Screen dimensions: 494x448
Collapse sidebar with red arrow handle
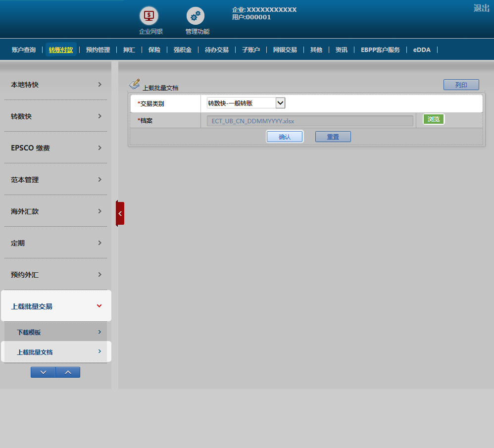(x=120, y=213)
